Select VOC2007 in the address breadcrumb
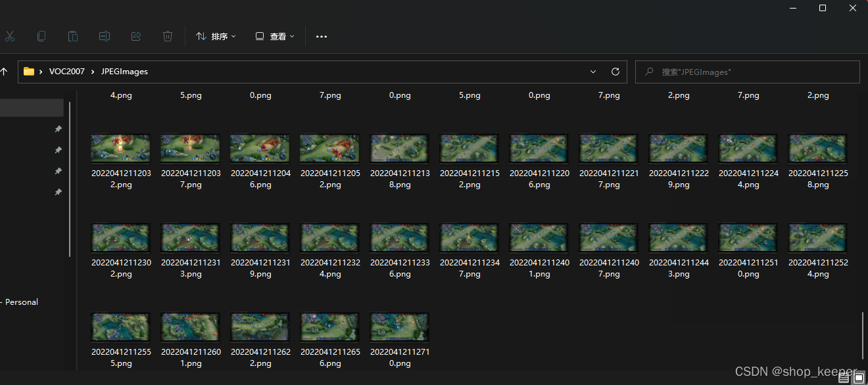This screenshot has height=385, width=868. (x=67, y=72)
